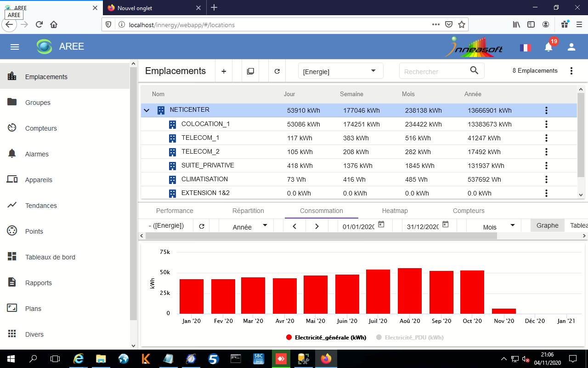The image size is (588, 368).
Task: Switch to the Performance tab
Action: 175,211
